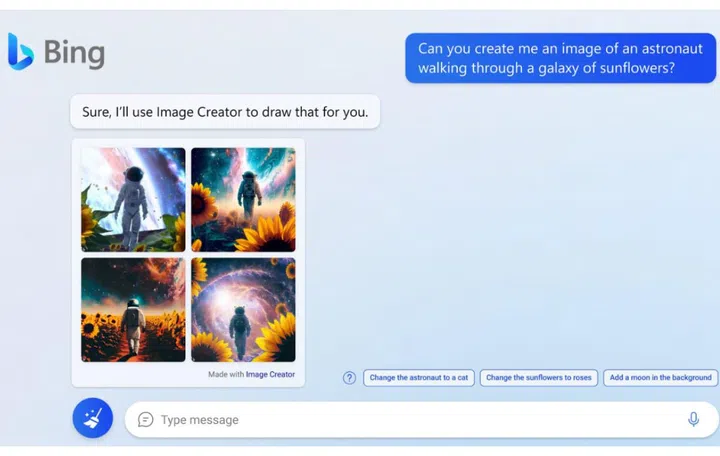View the bottom-left sunflower field path image
The image size is (720, 456).
(x=133, y=309)
